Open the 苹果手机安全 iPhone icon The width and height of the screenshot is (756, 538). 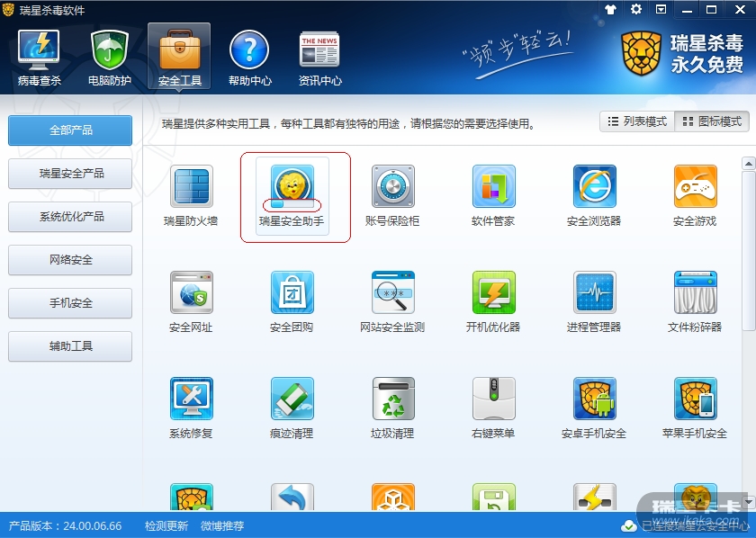pyautogui.click(x=695, y=399)
